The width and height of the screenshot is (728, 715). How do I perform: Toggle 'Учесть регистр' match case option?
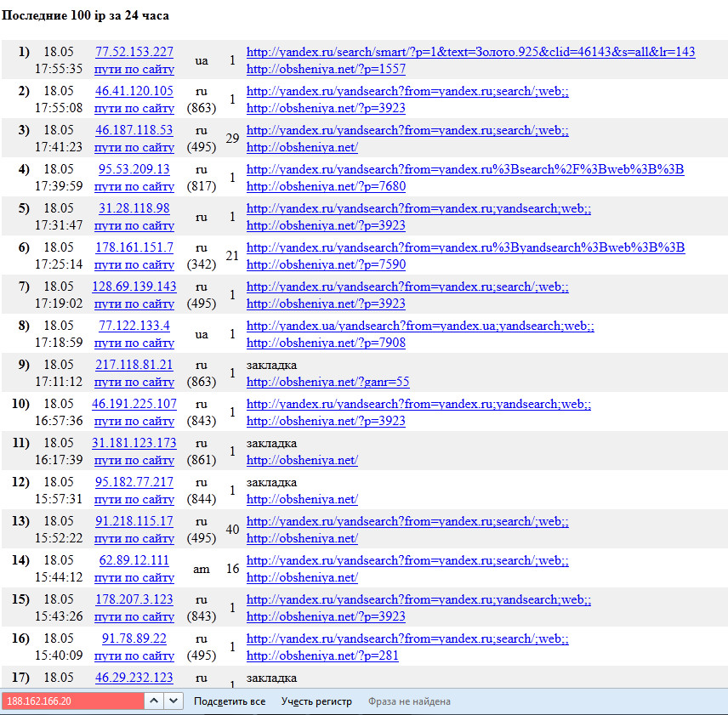[316, 701]
